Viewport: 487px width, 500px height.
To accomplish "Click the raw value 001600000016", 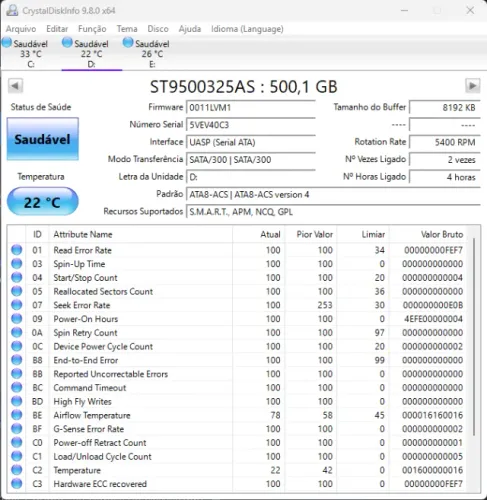I will tap(432, 470).
